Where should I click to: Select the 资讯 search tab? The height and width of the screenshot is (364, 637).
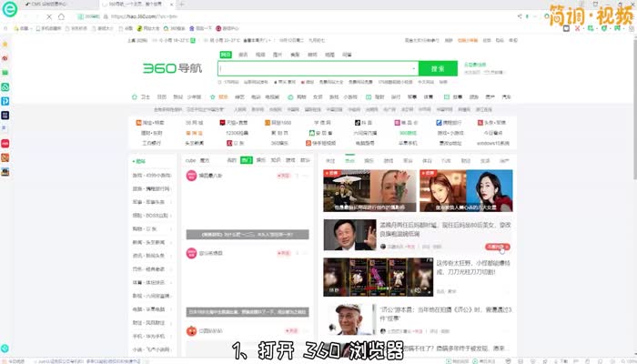(243, 55)
